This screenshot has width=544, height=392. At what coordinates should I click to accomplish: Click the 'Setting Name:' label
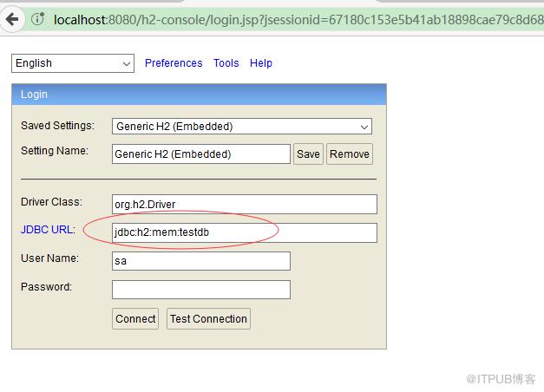55,151
